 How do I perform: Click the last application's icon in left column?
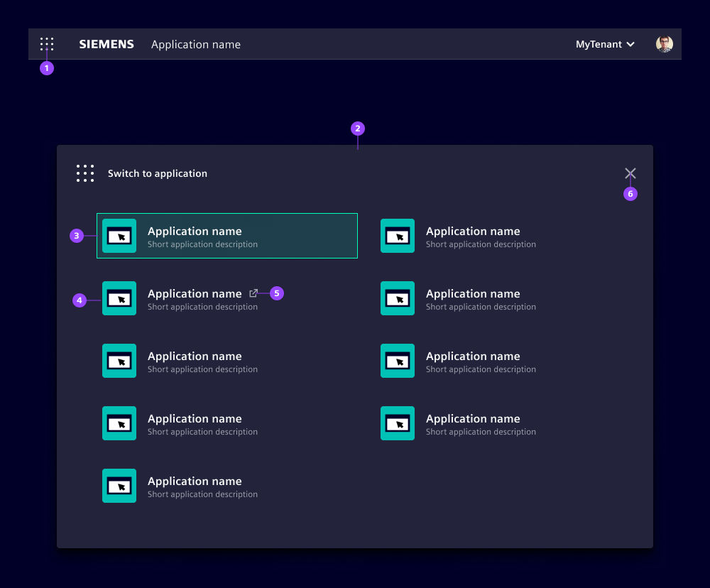(x=119, y=486)
